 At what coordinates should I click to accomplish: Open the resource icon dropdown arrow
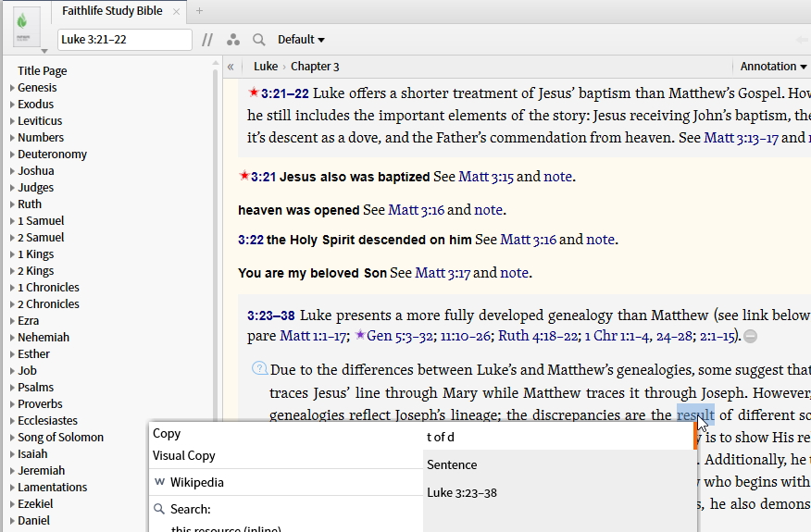pos(44,51)
